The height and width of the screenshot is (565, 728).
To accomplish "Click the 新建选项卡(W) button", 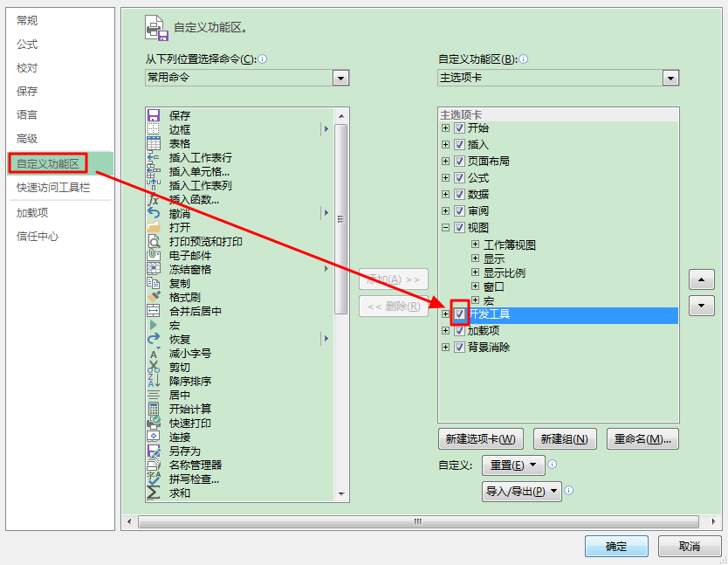I will click(x=481, y=439).
